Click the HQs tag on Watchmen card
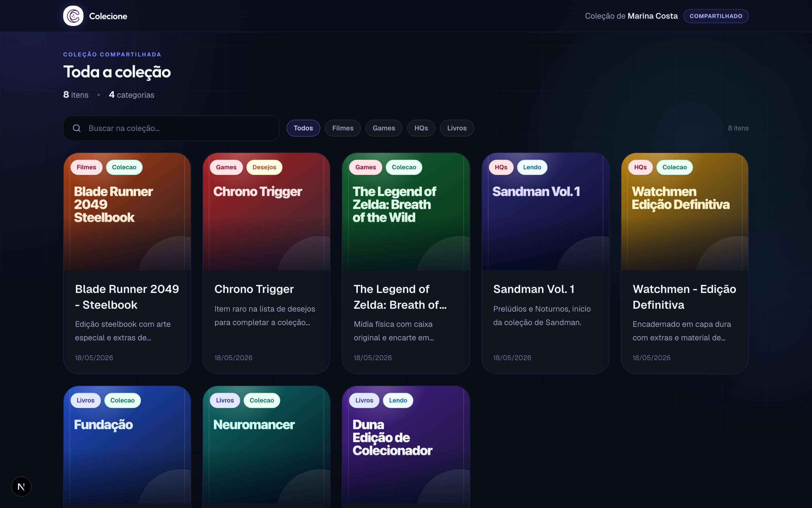812x508 pixels. point(640,167)
